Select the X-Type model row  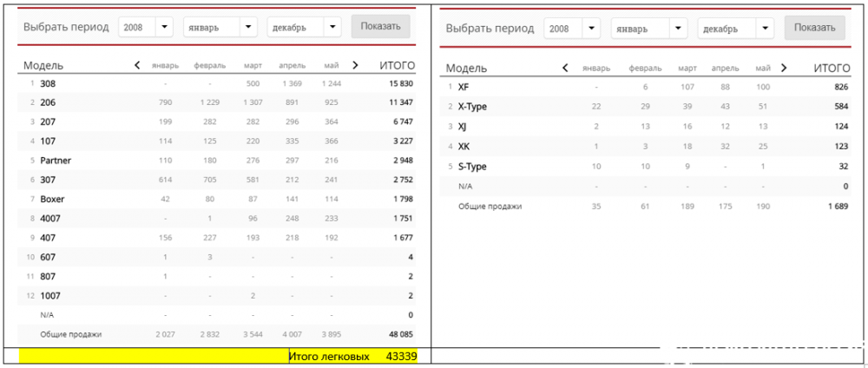pos(474,106)
